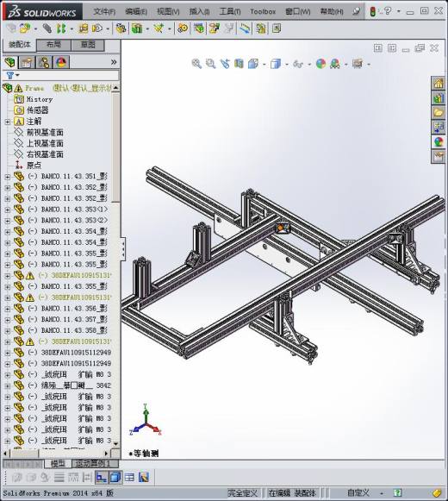The image size is (448, 501).
Task: Open the DisplayManager tab icon
Action: tap(61, 62)
